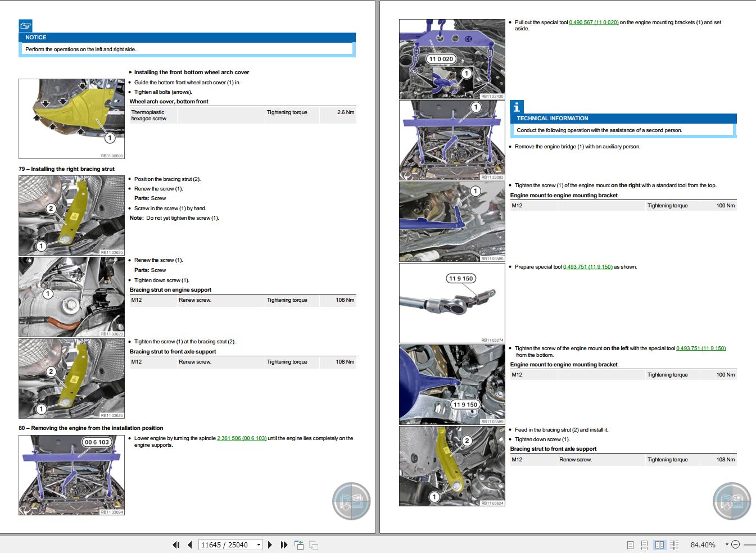Screen dimensions: 756x553
Task: Click the round book icon on left page
Action: point(351,501)
